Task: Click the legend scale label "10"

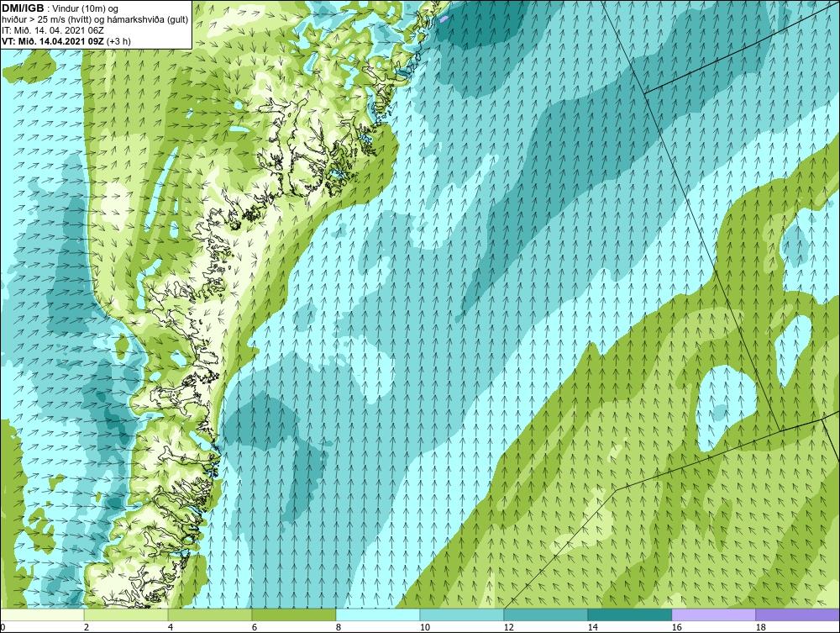Action: pos(424,627)
